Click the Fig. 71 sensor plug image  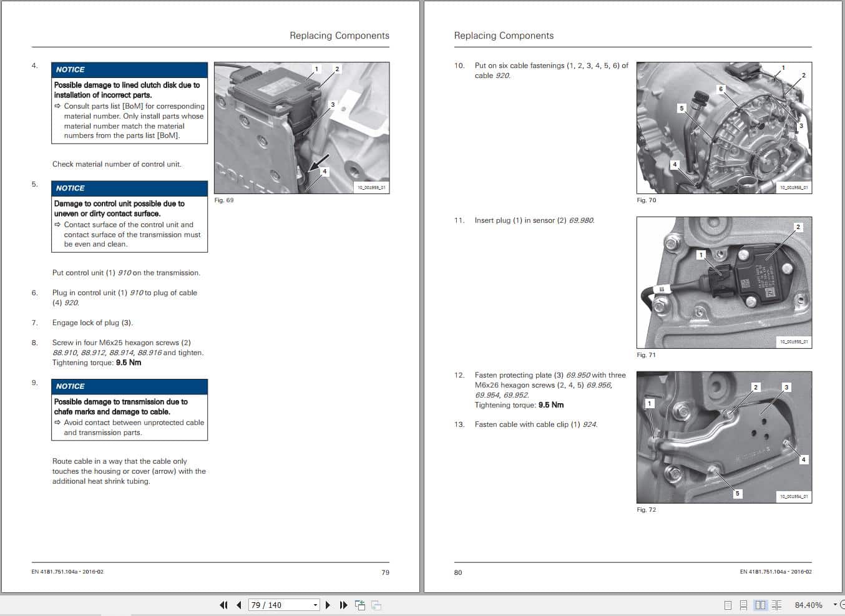(x=724, y=282)
